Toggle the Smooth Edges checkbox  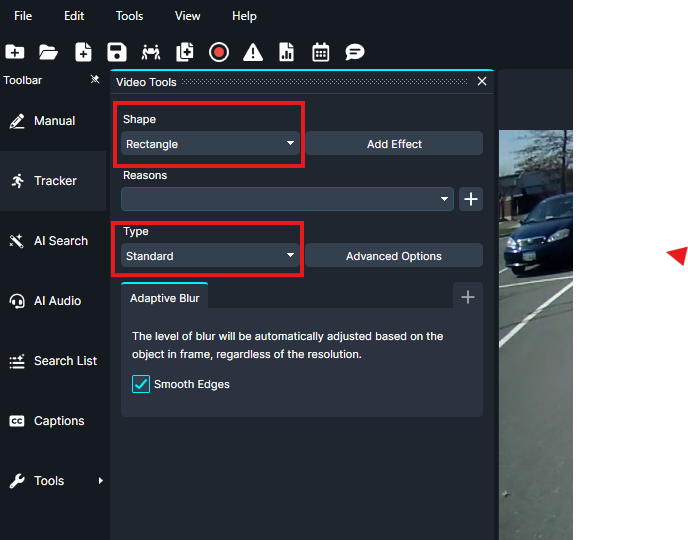(x=141, y=384)
